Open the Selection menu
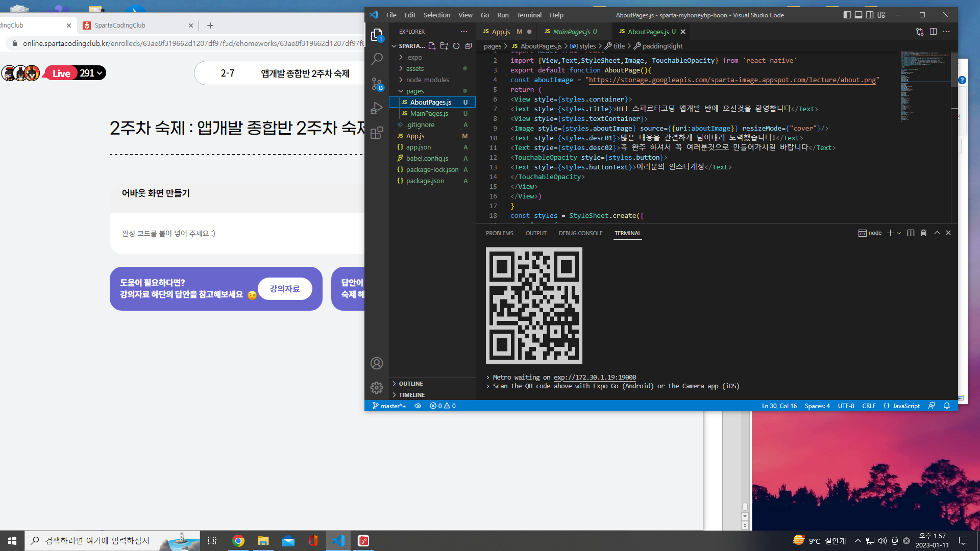Viewport: 980px width, 551px height. 436,15
